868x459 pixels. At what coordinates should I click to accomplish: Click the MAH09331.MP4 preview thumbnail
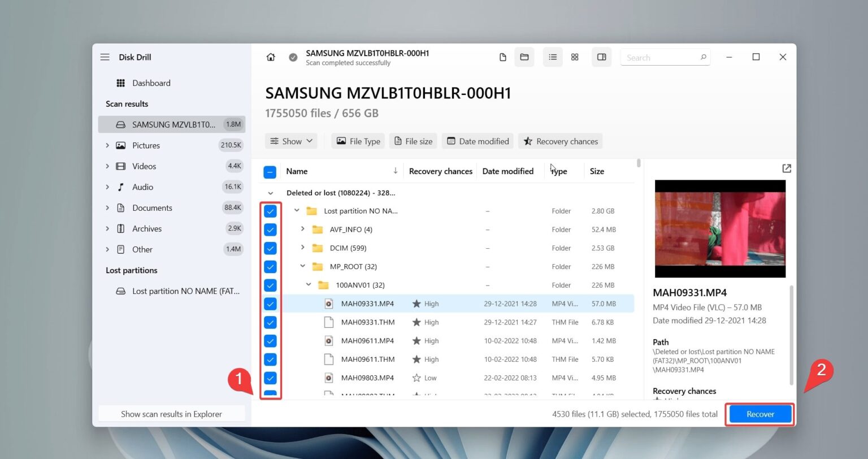[x=719, y=228]
